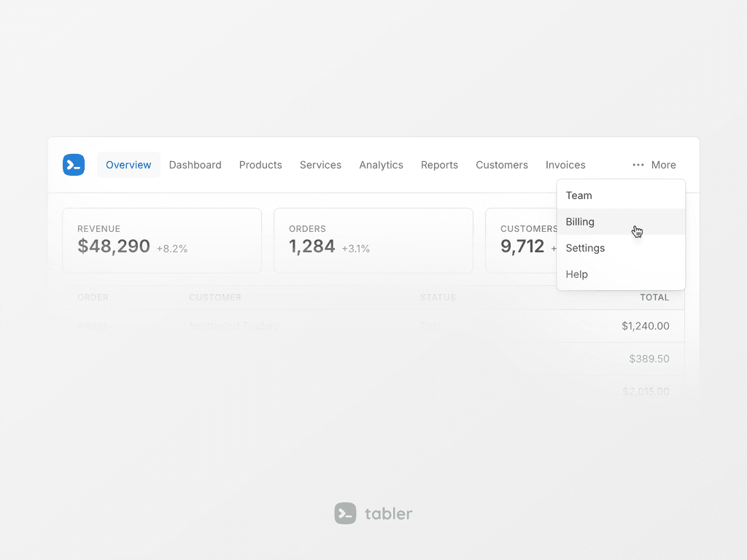
Task: Click the $48,290 revenue value
Action: click(x=114, y=246)
